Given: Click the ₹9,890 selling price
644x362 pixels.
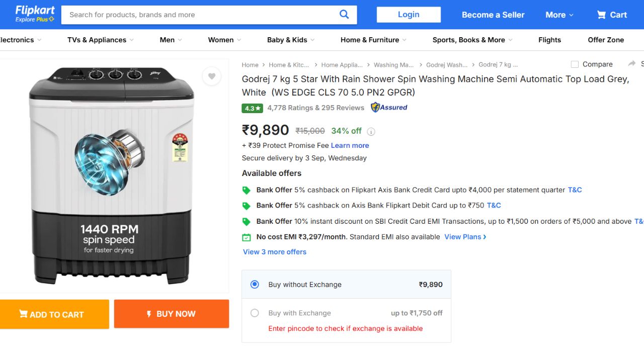Looking at the screenshot, I should click(265, 130).
